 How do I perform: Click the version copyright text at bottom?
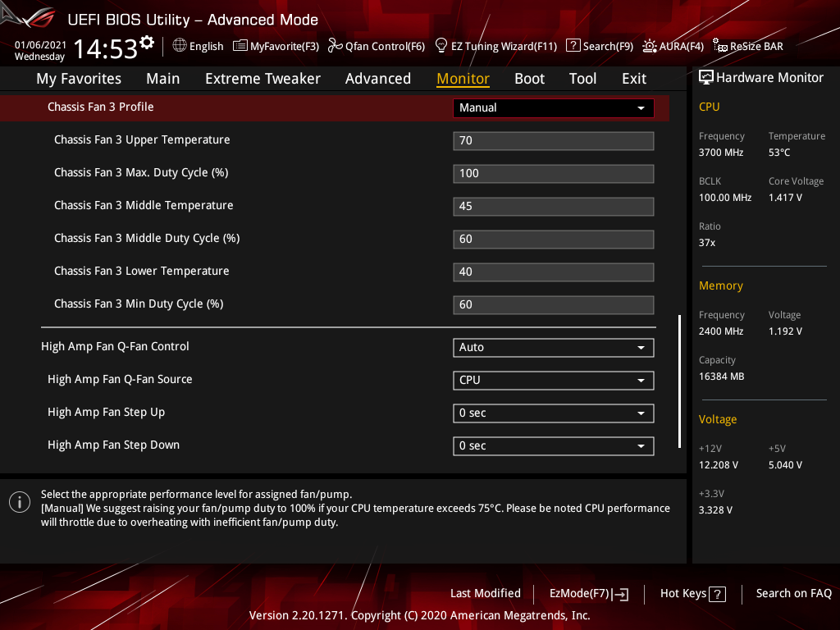coord(419,615)
